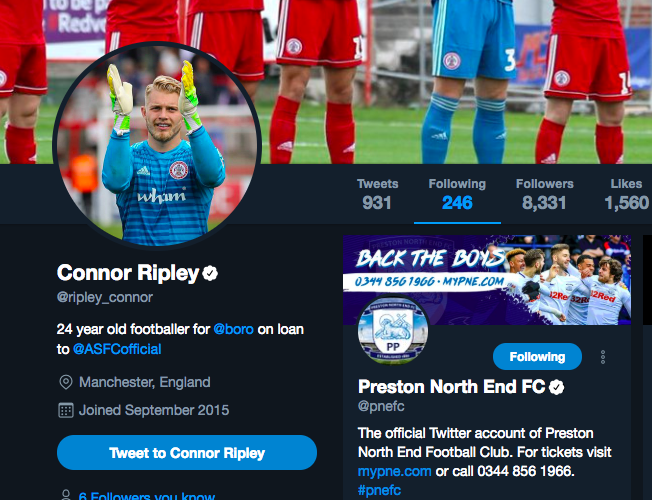Click verified badge next to Connor Ripley
The height and width of the screenshot is (500, 652).
pos(210,273)
